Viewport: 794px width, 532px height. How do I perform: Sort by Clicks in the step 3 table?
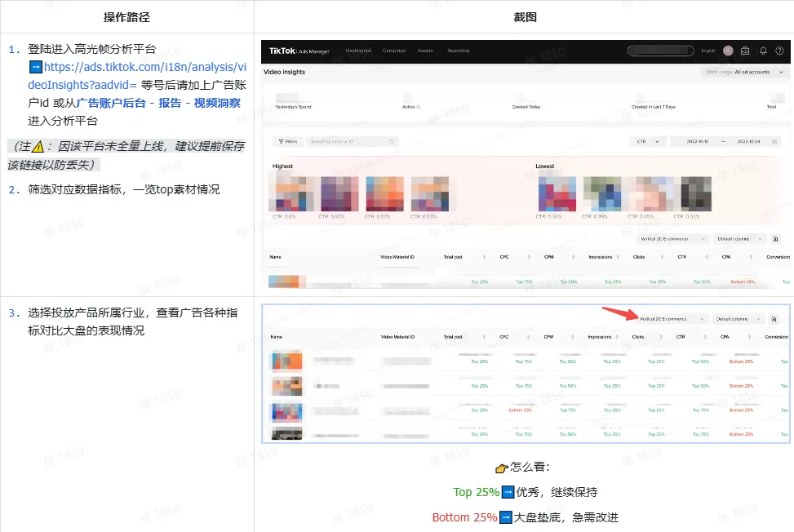pyautogui.click(x=661, y=337)
